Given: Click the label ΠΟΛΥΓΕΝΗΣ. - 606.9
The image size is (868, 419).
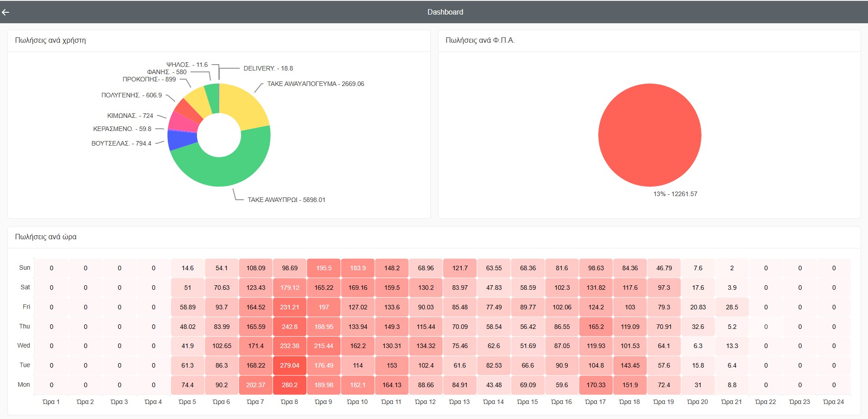Looking at the screenshot, I should pyautogui.click(x=131, y=95).
